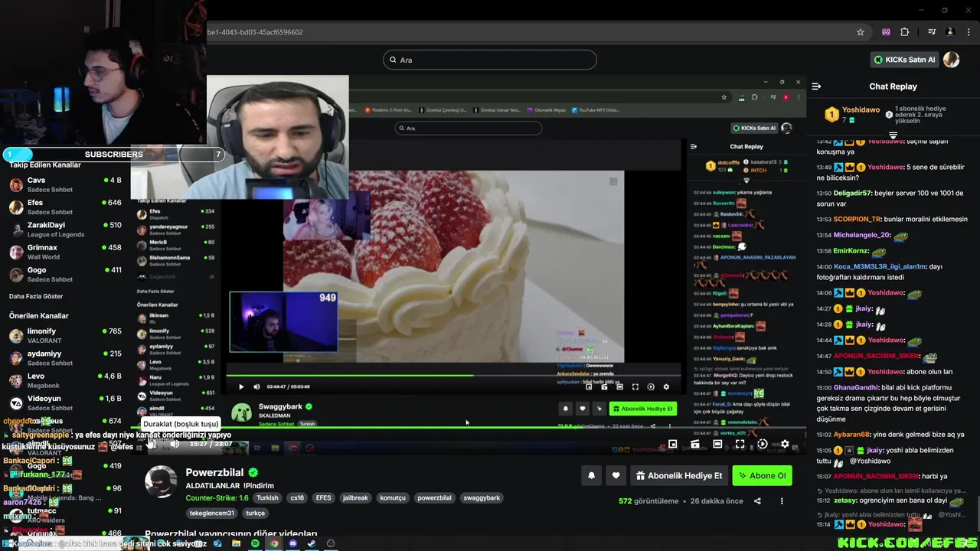This screenshot has height=551, width=980.
Task: Open ZarakiDayi channel in sidebar
Action: (65, 230)
